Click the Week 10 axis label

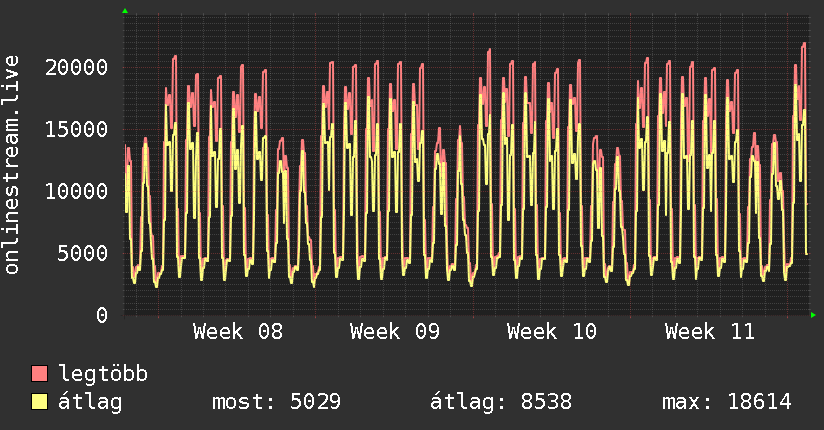click(x=552, y=332)
